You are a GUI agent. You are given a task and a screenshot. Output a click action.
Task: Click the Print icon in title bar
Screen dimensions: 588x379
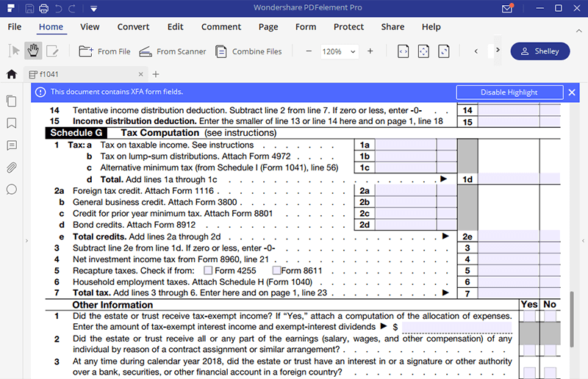[x=44, y=8]
